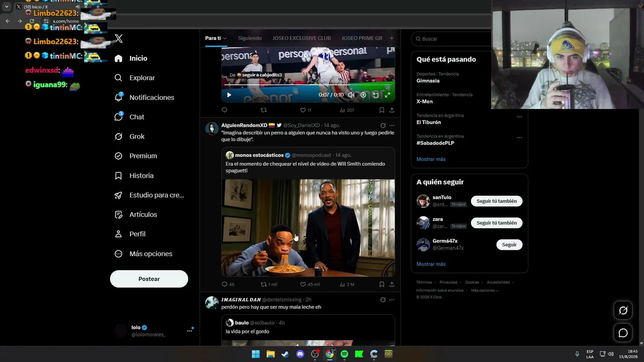644x362 pixels.
Task: Follow sanTulo with Seguir tú también
Action: [x=497, y=201]
